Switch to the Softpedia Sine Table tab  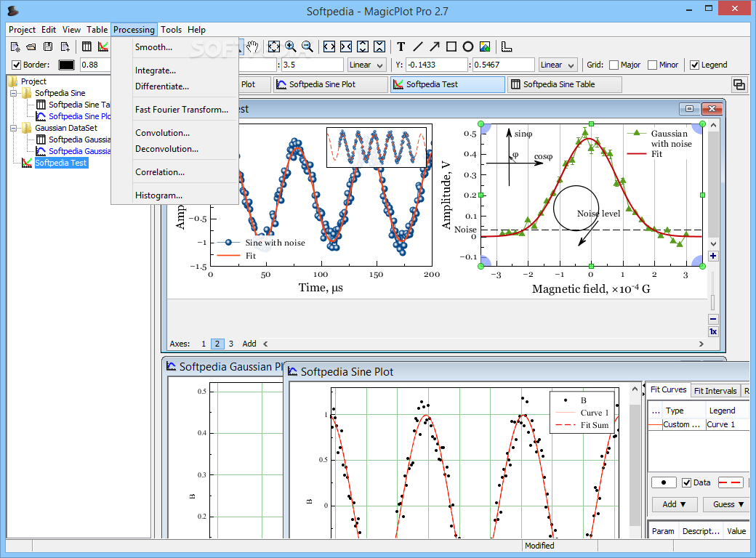(x=563, y=84)
